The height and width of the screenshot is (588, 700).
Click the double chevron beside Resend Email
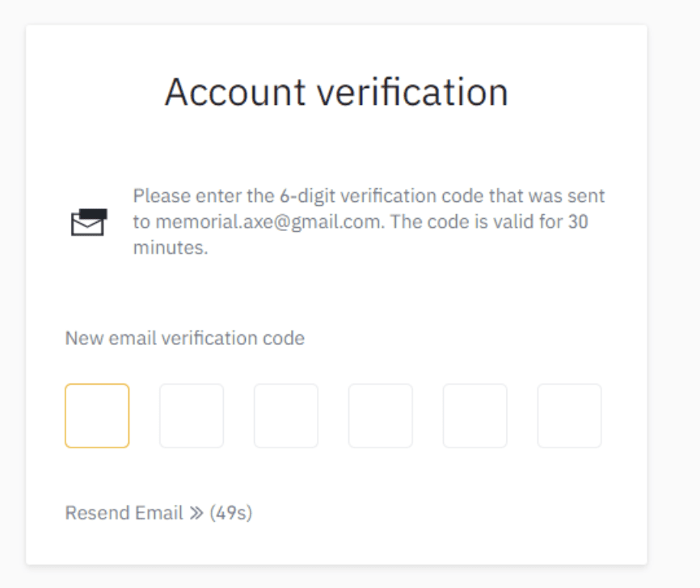[196, 513]
